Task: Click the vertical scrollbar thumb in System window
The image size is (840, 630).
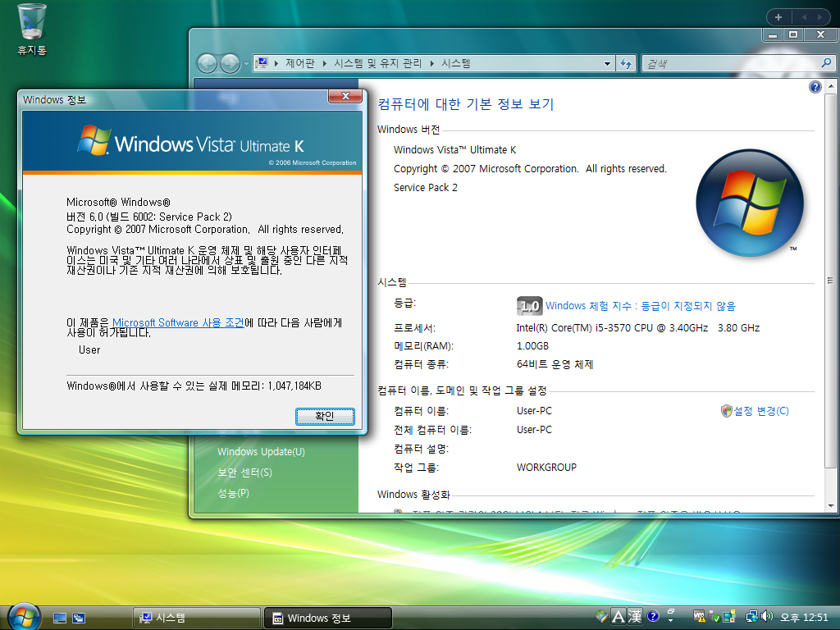Action: (830, 281)
